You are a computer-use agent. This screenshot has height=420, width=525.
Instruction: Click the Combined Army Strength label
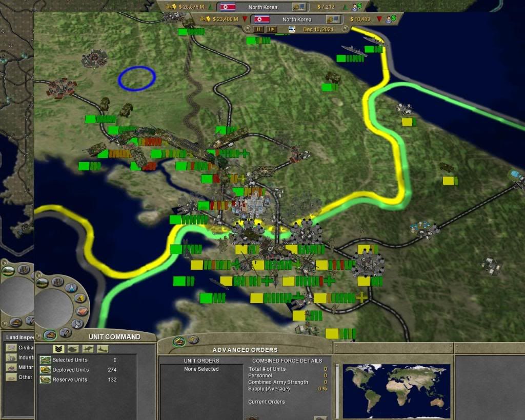pos(278,382)
